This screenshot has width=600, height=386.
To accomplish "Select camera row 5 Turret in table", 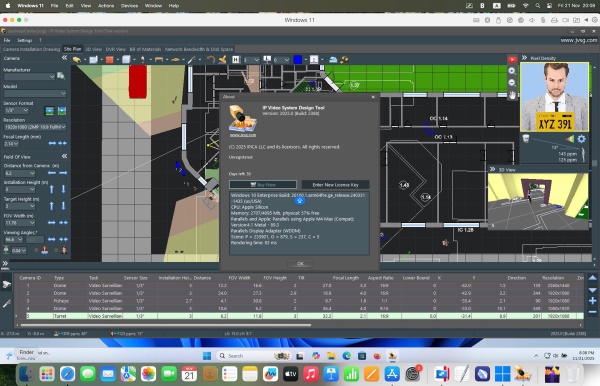I will point(298,316).
